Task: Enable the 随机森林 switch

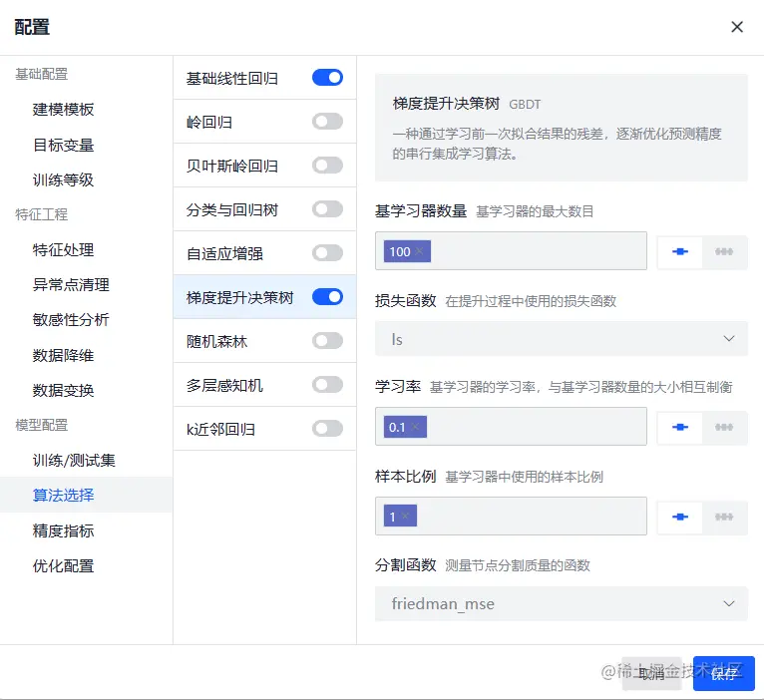Action: click(x=327, y=340)
